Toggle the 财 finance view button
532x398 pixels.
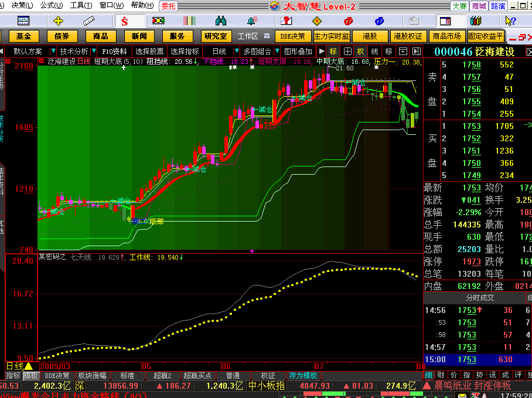coord(441,375)
